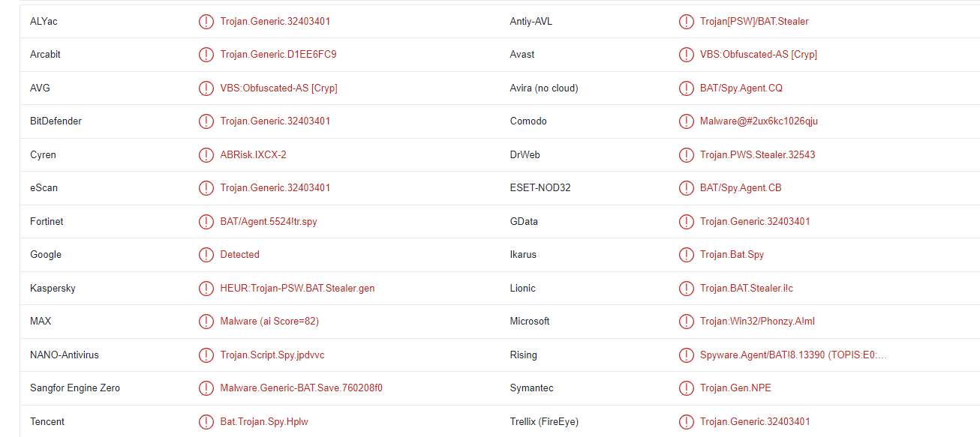Click the warning icon next to Avast
The image size is (980, 437).
point(687,54)
